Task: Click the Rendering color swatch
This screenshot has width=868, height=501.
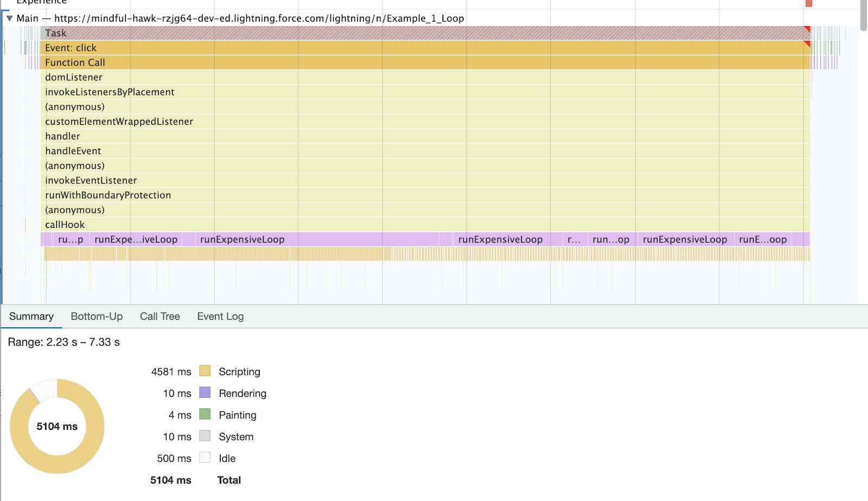Action: pos(205,392)
